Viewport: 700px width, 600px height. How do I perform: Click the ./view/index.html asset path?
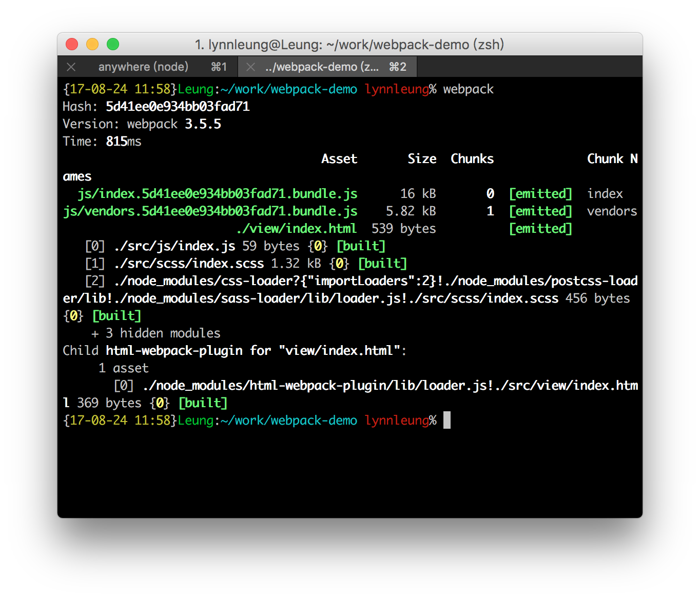tap(296, 229)
